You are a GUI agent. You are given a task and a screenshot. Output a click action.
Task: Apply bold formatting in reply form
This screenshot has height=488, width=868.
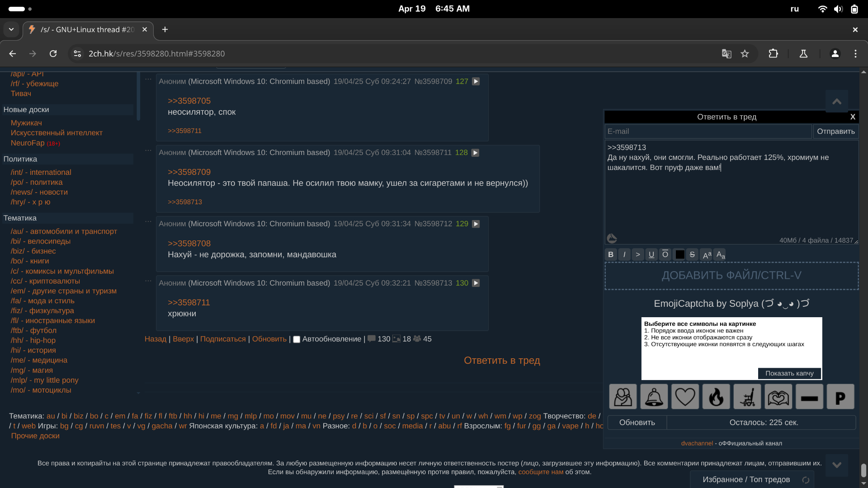tap(611, 254)
